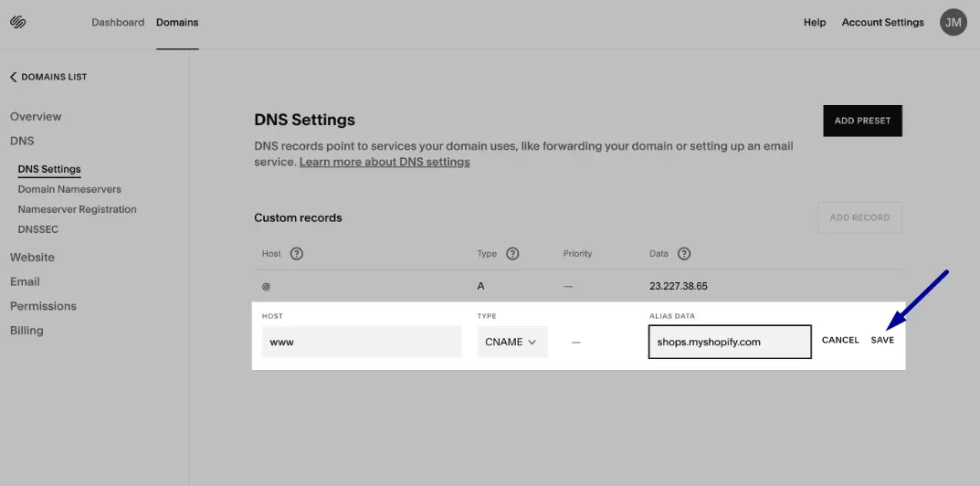Screen dimensions: 980x486
Task: Click the Add Preset button
Action: (x=862, y=121)
